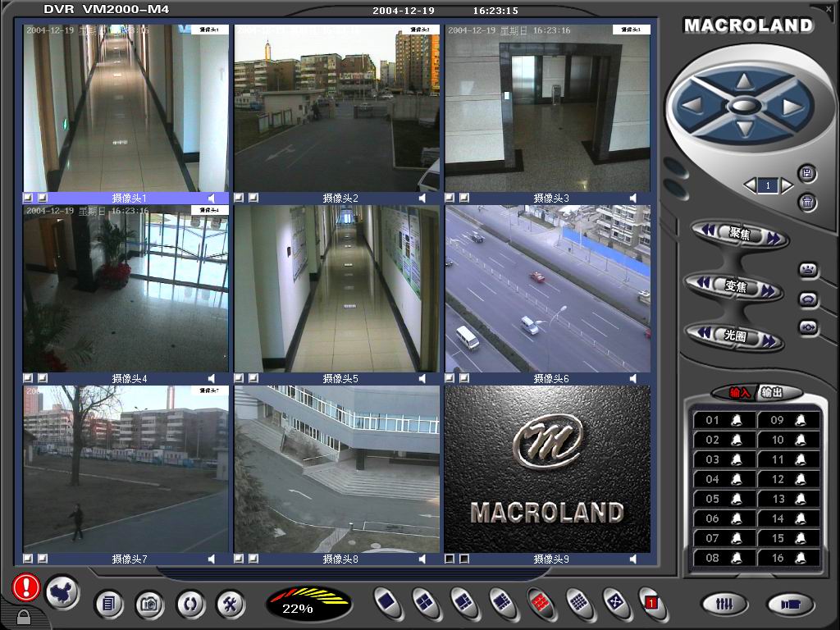This screenshot has height=630, width=840.
Task: Move PTZ camera up with up arrow
Action: [743, 81]
